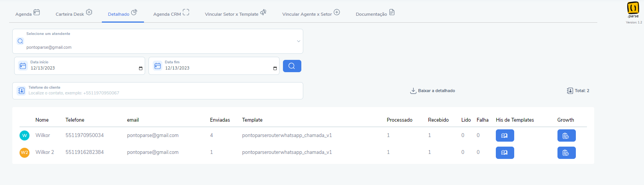The image size is (644, 185).
Task: Click the download icon beside Baixar a detalhado
Action: click(x=413, y=91)
